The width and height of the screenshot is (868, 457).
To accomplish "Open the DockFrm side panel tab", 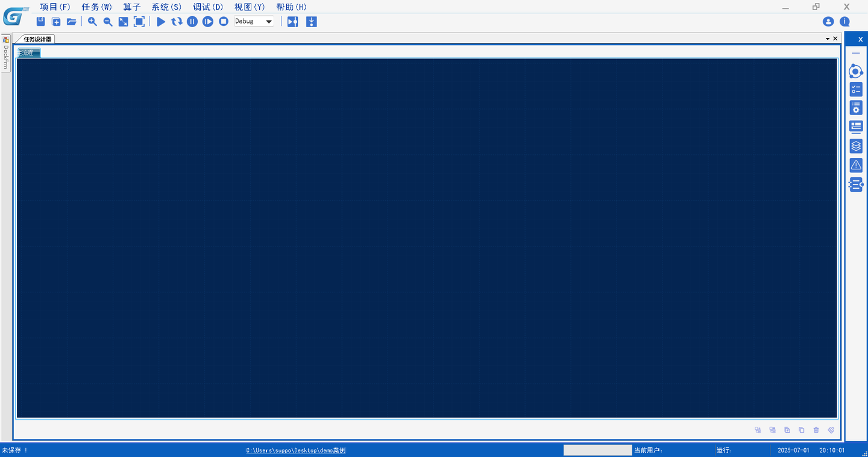I will (x=6, y=52).
